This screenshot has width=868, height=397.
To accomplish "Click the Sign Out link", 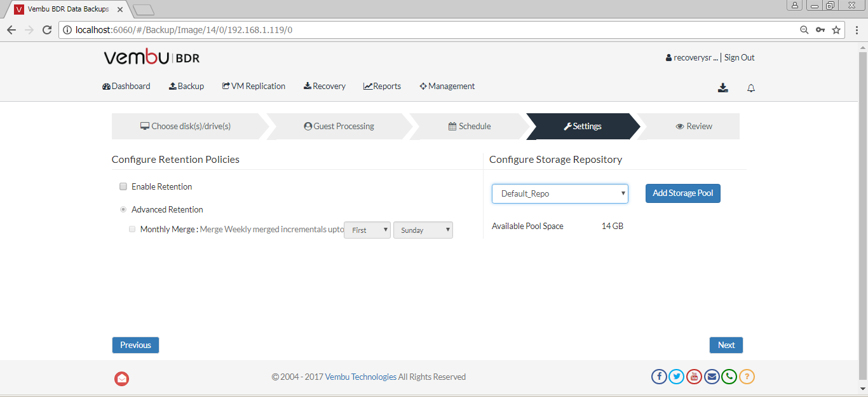I will coord(740,57).
